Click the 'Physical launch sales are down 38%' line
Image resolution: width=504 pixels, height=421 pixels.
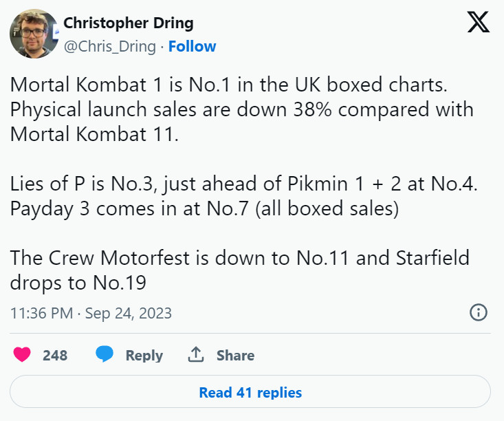(x=243, y=110)
